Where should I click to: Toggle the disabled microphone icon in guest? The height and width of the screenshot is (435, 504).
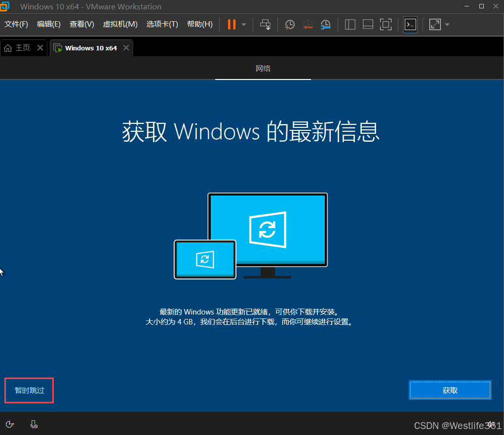tap(34, 424)
